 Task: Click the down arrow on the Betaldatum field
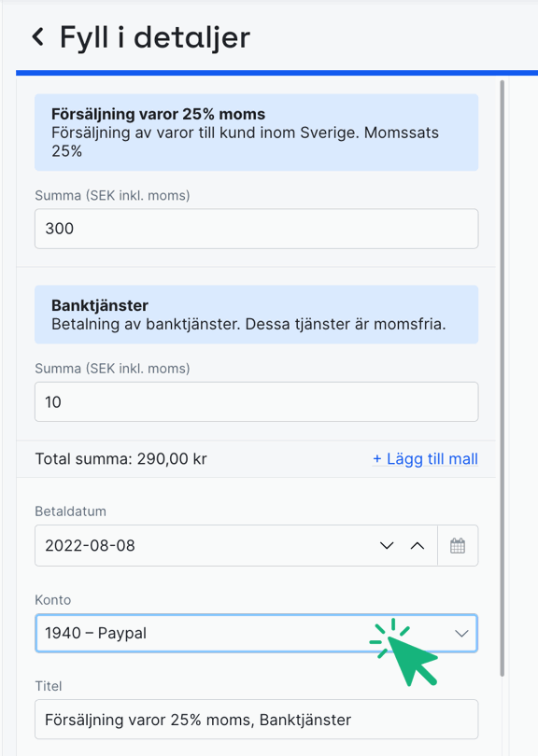tap(387, 545)
